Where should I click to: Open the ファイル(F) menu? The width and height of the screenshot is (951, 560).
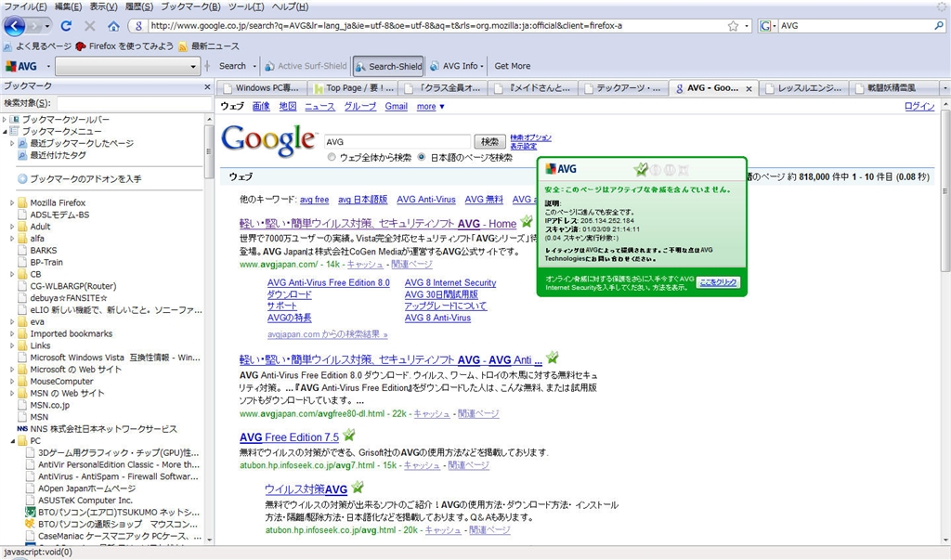click(25, 7)
